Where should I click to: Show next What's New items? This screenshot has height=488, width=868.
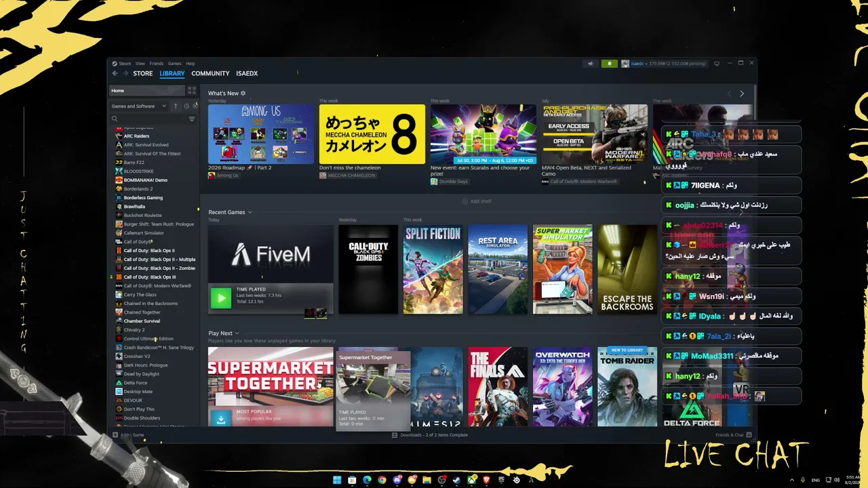(742, 94)
